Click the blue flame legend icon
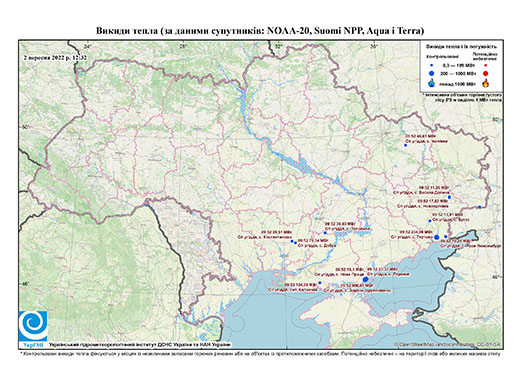 pos(432,83)
